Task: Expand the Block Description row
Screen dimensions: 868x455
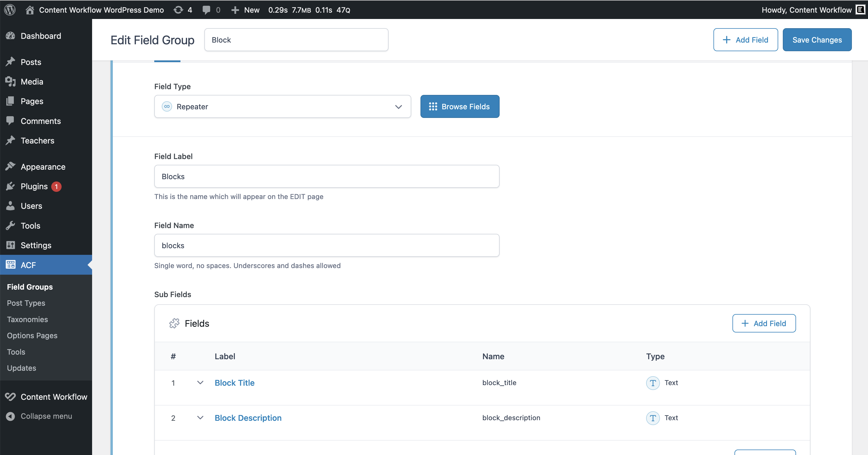Action: point(201,418)
